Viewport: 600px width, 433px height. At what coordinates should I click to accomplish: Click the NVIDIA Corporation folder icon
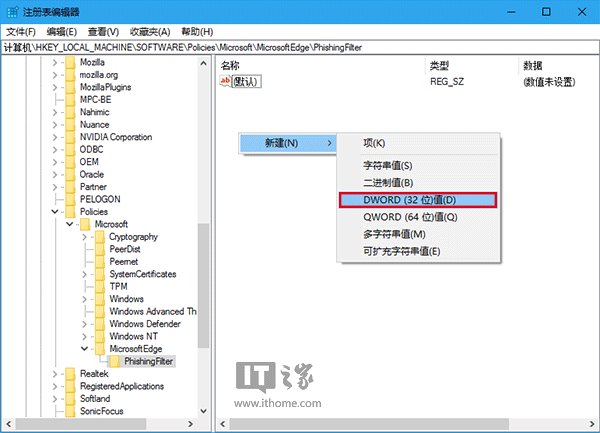coord(70,137)
